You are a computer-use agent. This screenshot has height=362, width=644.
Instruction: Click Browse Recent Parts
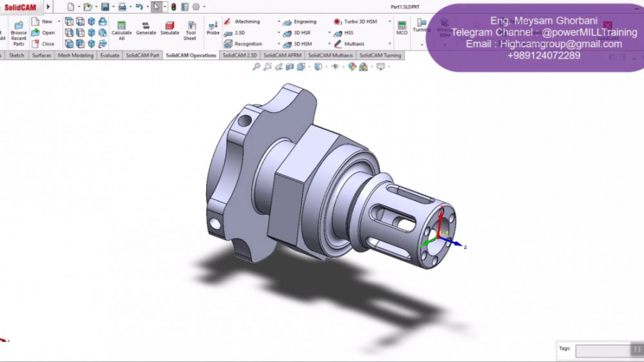19,33
